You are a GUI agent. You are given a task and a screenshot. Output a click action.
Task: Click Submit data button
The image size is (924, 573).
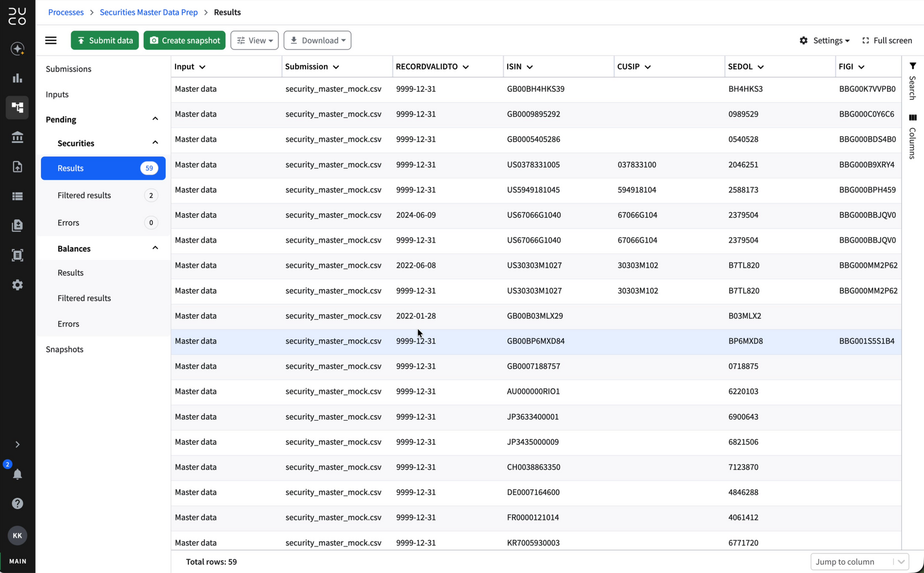105,40
